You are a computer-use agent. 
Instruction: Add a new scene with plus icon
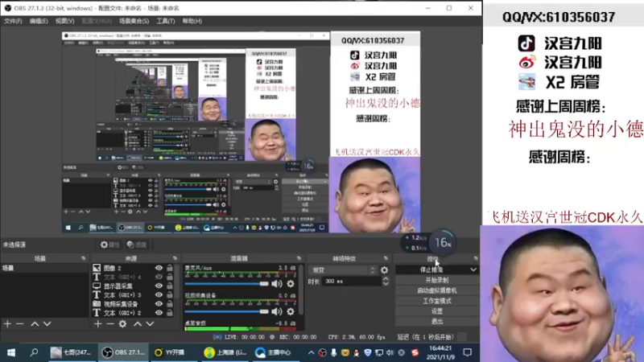(7, 324)
